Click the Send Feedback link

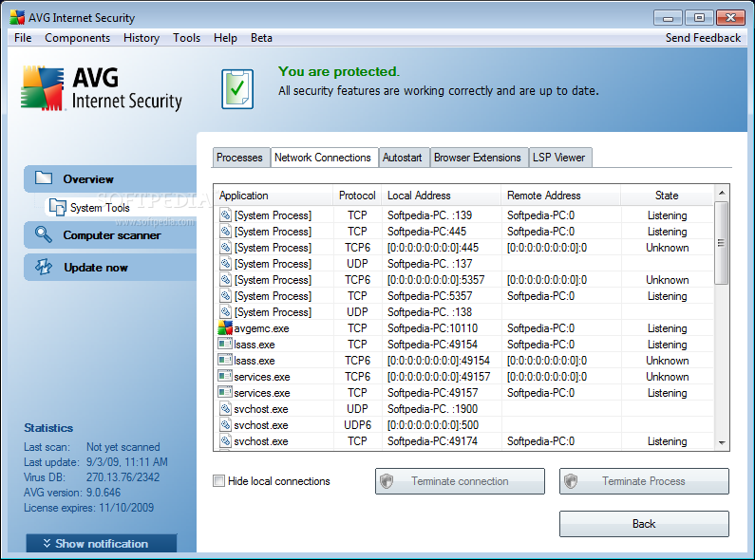[x=703, y=38]
